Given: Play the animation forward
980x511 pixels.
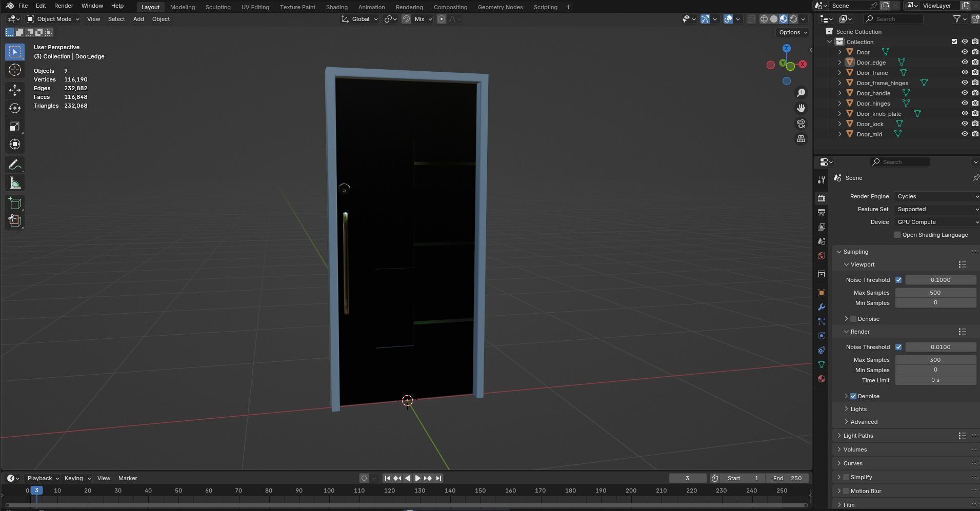Looking at the screenshot, I should (417, 478).
